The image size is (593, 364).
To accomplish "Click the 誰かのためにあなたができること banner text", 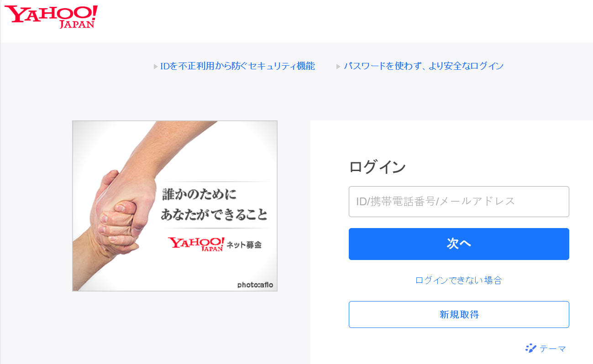I will (214, 205).
